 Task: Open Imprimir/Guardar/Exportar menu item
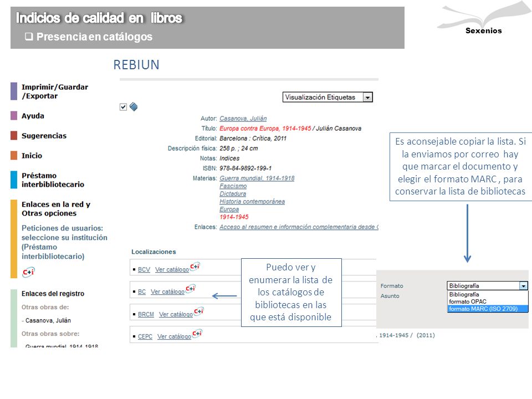coord(55,91)
